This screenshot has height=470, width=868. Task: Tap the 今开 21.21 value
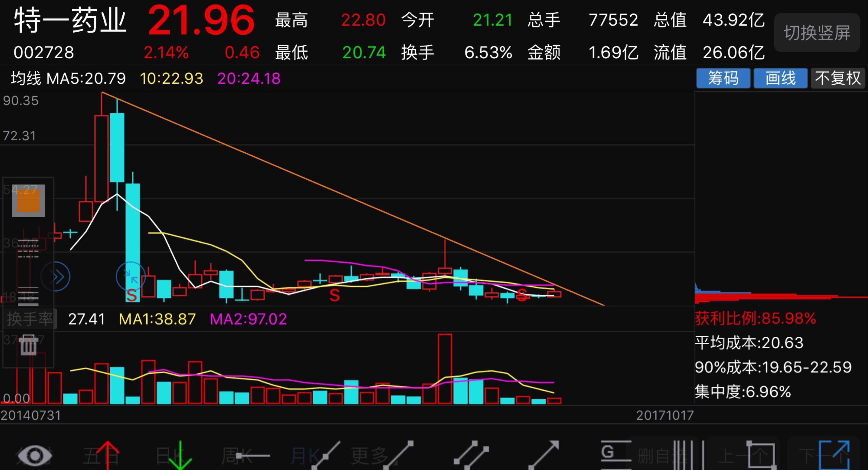tap(493, 20)
